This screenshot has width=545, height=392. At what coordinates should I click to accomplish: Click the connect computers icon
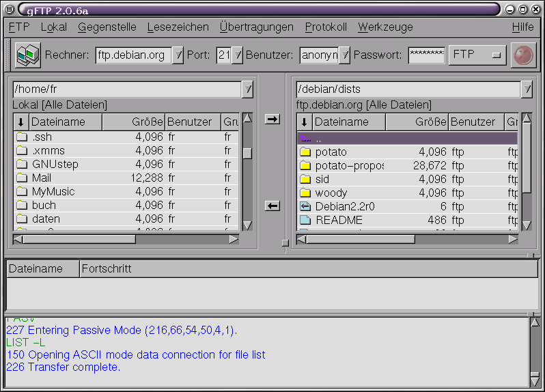(x=28, y=55)
